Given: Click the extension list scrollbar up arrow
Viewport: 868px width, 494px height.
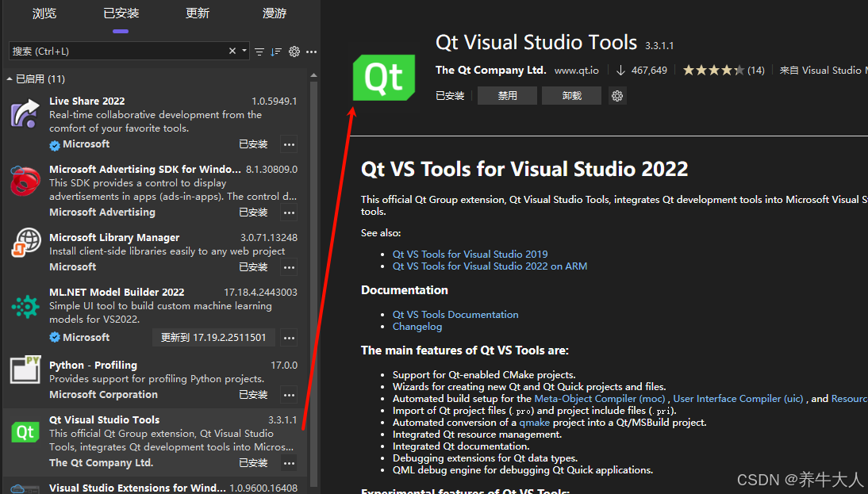Looking at the screenshot, I should click(314, 75).
